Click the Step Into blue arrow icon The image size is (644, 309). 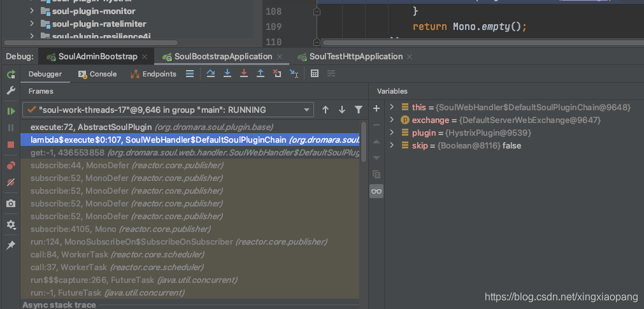click(x=227, y=73)
